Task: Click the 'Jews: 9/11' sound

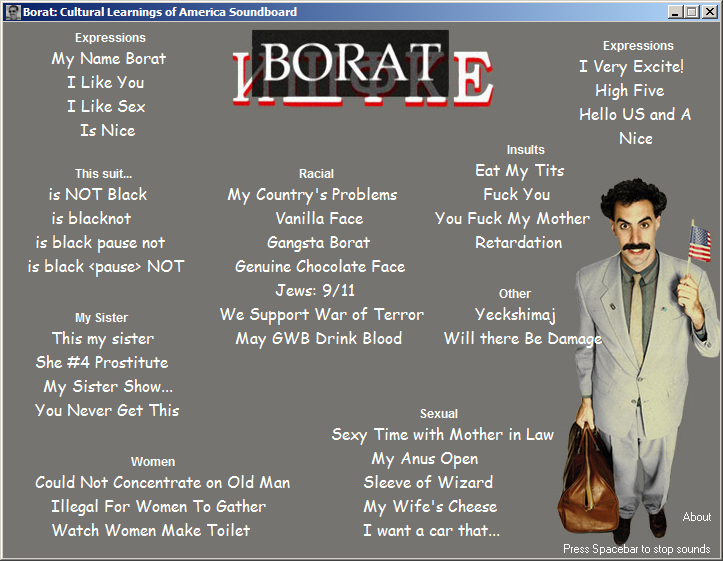Action: pos(315,290)
